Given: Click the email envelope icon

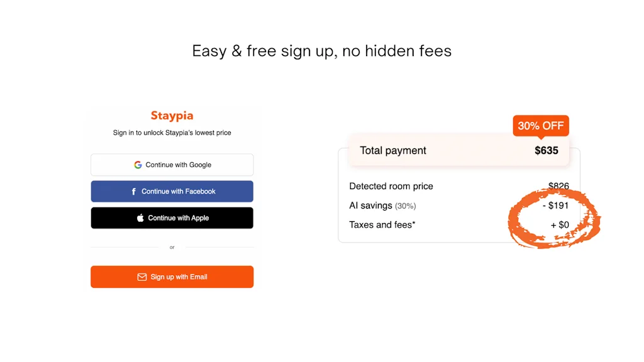Looking at the screenshot, I should (x=141, y=277).
